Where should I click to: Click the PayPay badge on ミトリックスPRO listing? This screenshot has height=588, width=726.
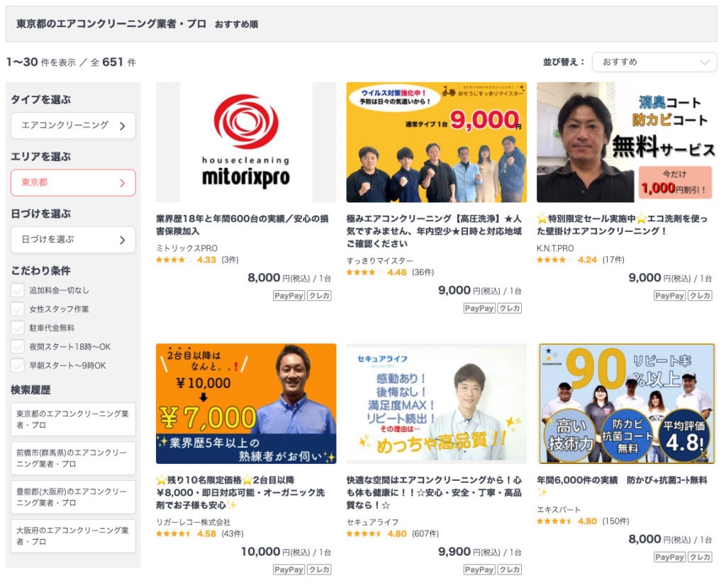coord(289,296)
